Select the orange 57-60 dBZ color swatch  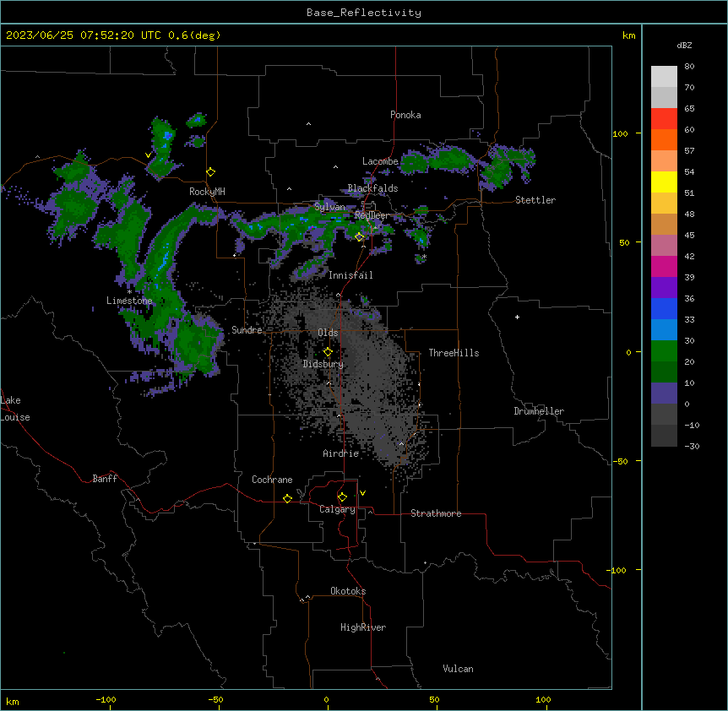[x=664, y=139]
